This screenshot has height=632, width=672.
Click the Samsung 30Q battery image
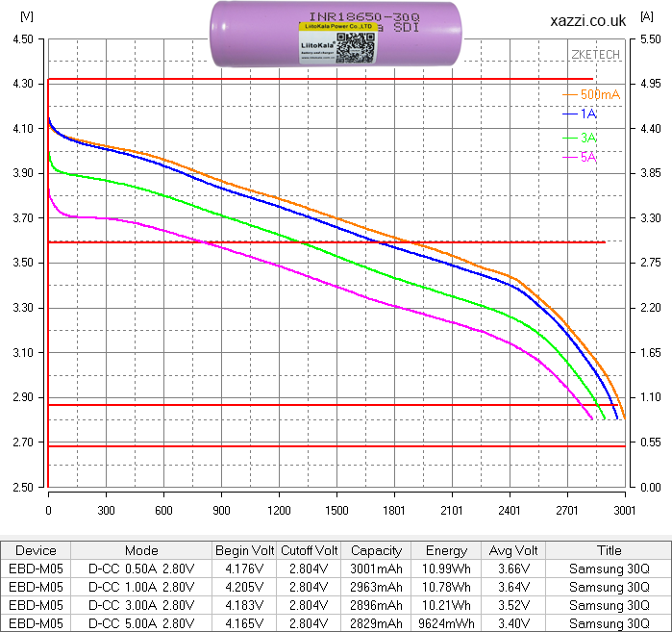(336, 34)
